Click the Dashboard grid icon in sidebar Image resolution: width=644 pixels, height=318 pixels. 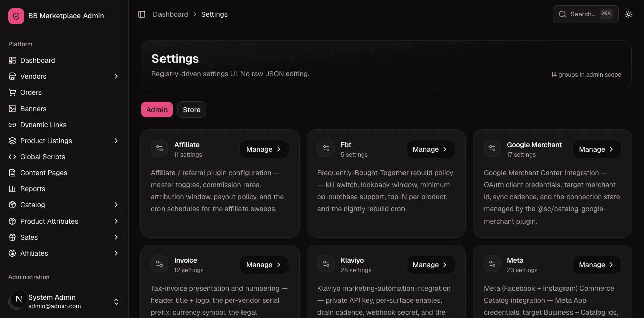12,60
